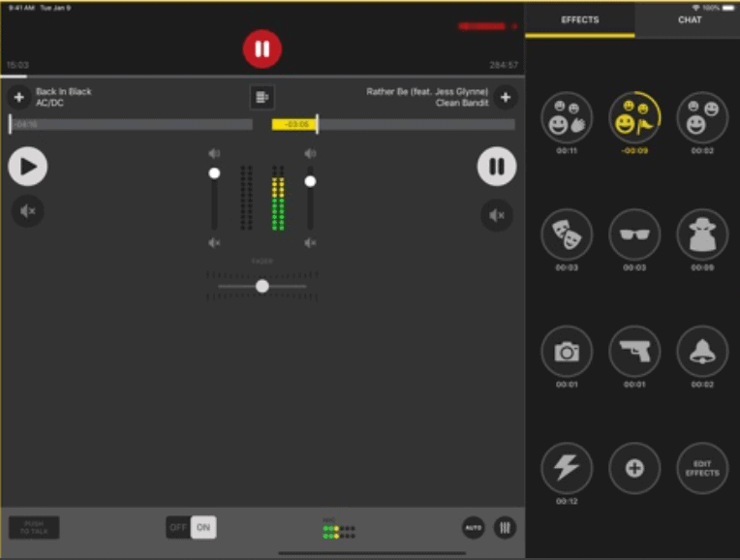
Task: Open the mixer sliders settings icon
Action: click(505, 527)
